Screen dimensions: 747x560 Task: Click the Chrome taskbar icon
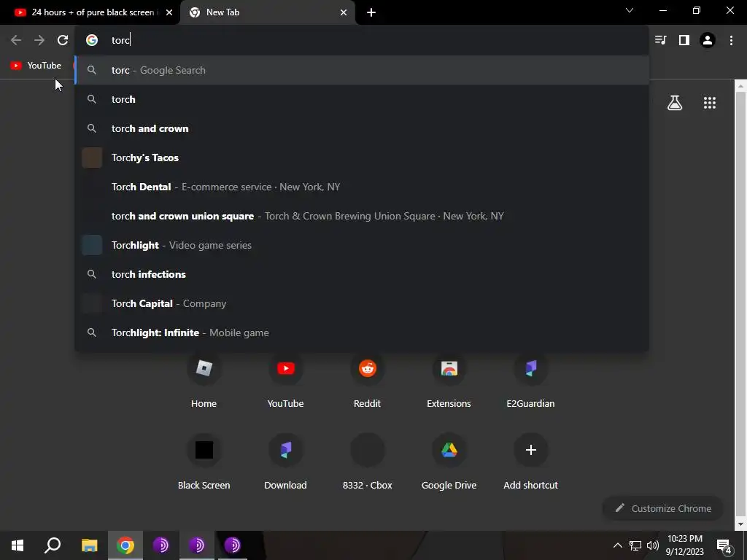point(125,545)
